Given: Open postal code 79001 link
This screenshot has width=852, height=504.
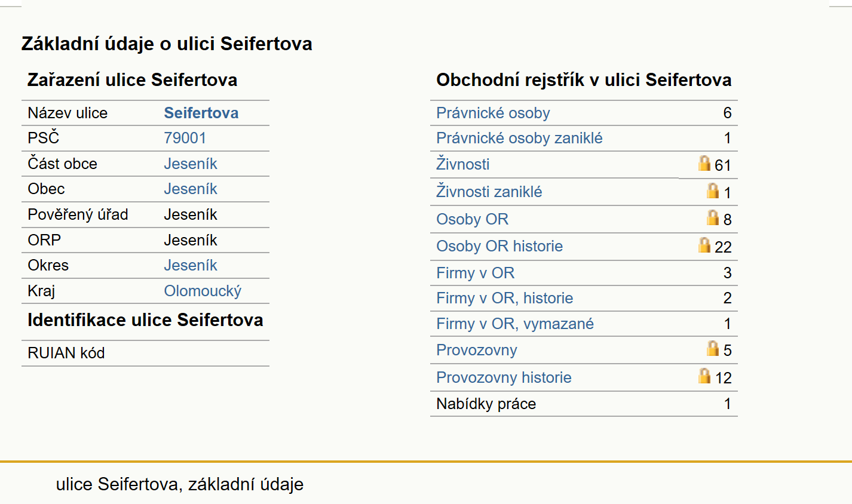Looking at the screenshot, I should tap(185, 138).
